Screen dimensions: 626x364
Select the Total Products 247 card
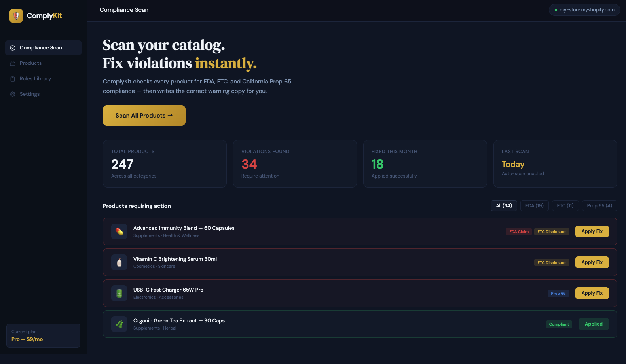[165, 164]
